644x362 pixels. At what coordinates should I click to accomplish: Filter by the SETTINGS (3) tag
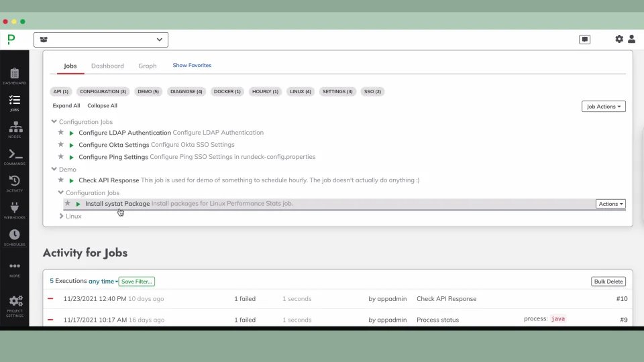[337, 92]
